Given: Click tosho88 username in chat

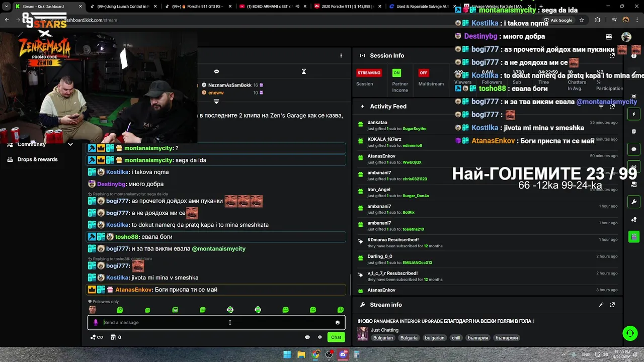Looking at the screenshot, I should coord(127,237).
